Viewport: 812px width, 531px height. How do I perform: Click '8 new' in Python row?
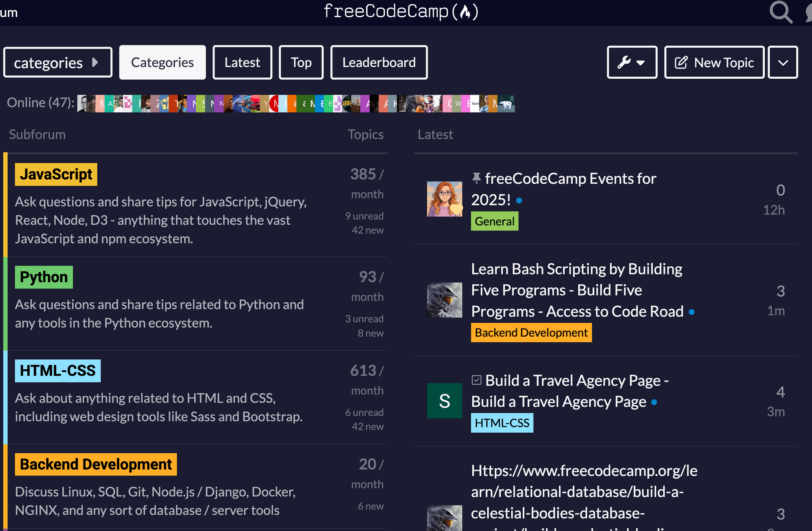click(370, 333)
